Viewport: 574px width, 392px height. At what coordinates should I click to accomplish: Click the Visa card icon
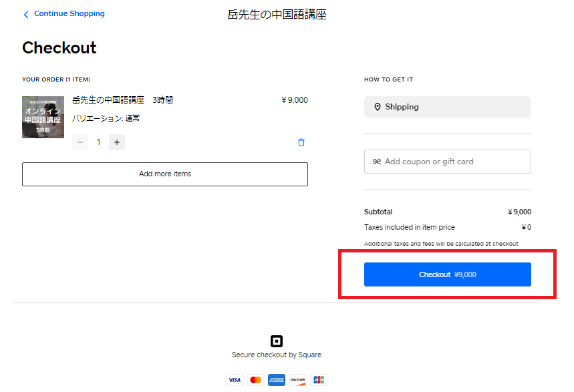235,380
